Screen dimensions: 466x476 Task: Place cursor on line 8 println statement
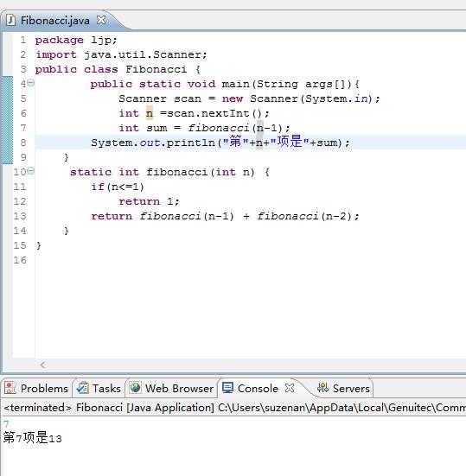pyautogui.click(x=220, y=143)
